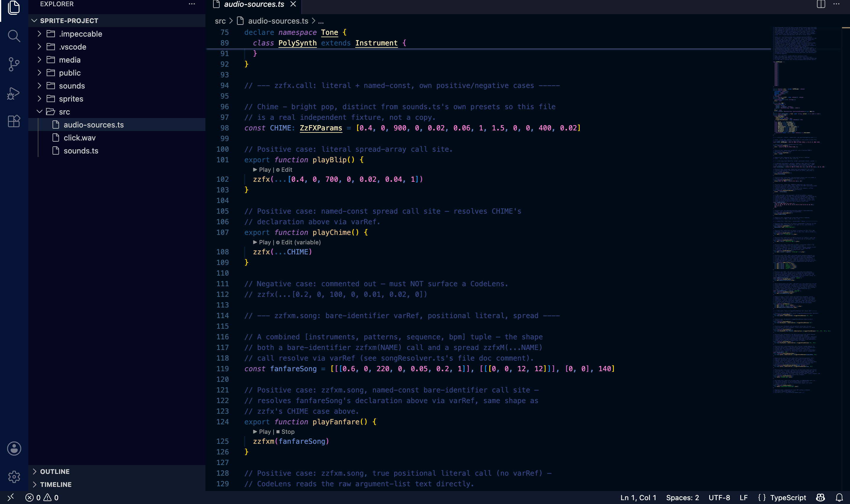Click Play CodeLens for playFanfare

pyautogui.click(x=262, y=432)
